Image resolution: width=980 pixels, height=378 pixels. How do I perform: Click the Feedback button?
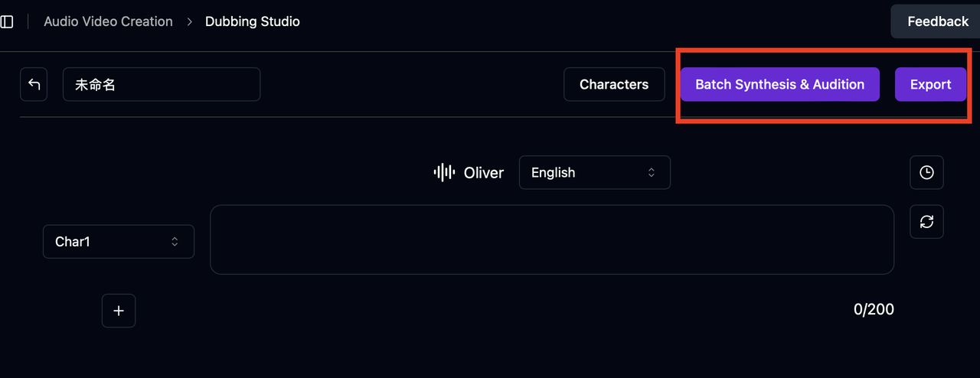[x=937, y=21]
